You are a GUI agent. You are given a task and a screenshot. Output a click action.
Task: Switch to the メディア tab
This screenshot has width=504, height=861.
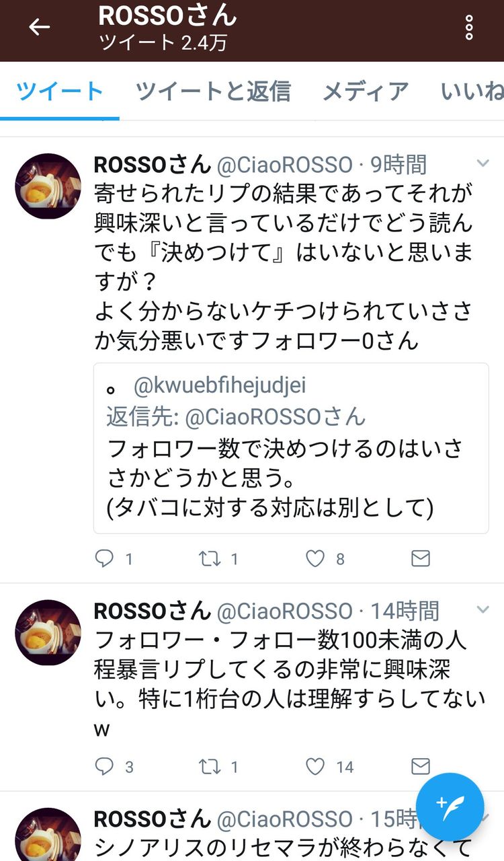tap(366, 91)
